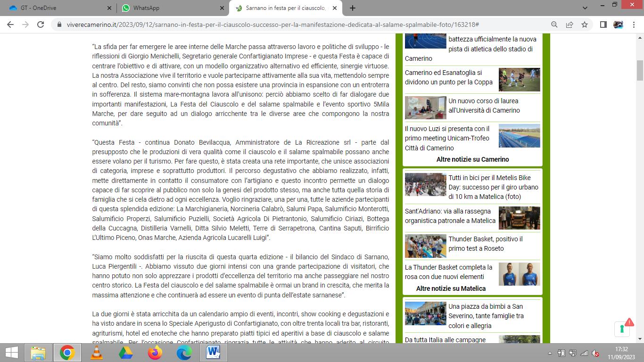644x362 pixels.
Task: Close the GT - OneDrive tab
Action: 109,8
